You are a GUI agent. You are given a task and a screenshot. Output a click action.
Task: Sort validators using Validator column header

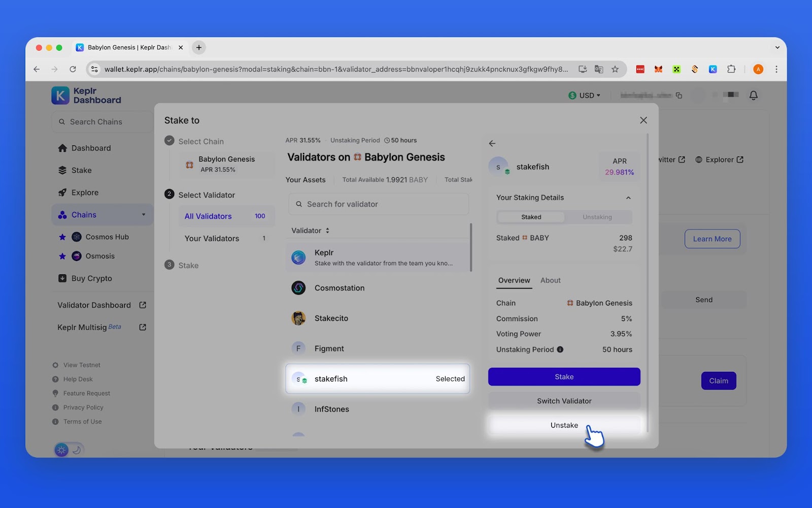click(310, 231)
